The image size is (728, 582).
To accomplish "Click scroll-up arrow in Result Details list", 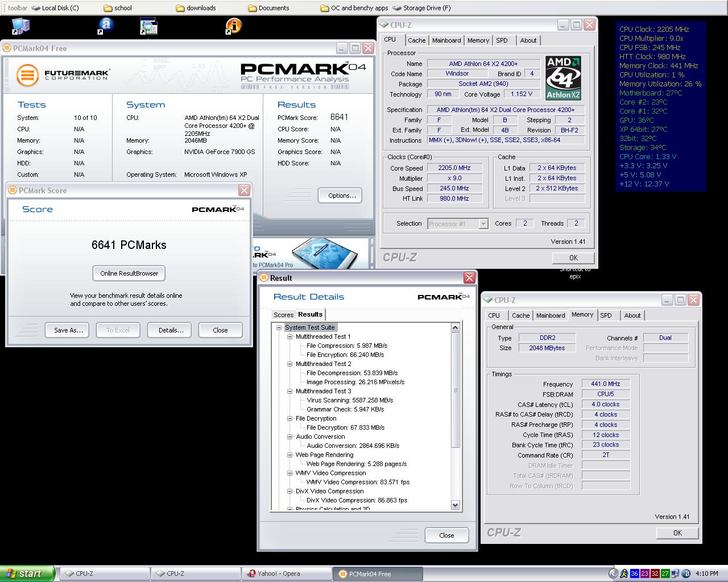I will pos(455,328).
